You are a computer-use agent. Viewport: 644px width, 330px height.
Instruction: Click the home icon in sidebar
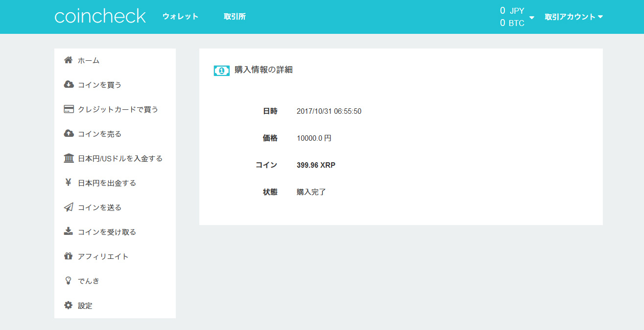pyautogui.click(x=69, y=60)
